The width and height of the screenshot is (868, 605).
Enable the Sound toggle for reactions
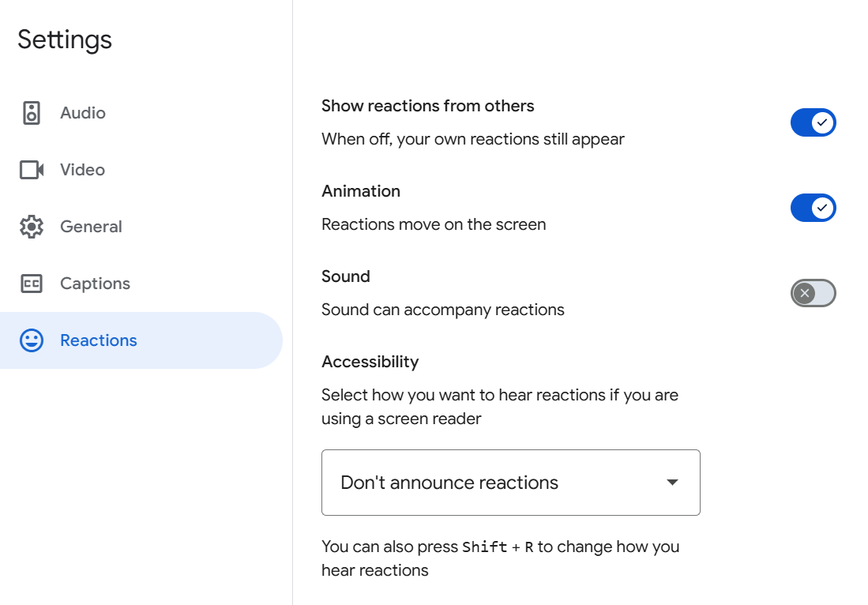pyautogui.click(x=813, y=293)
